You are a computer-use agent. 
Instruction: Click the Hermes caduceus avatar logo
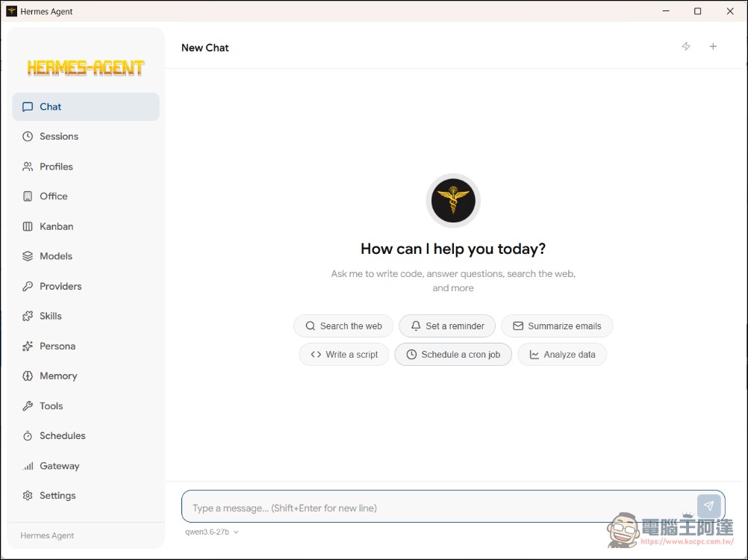[x=453, y=200]
